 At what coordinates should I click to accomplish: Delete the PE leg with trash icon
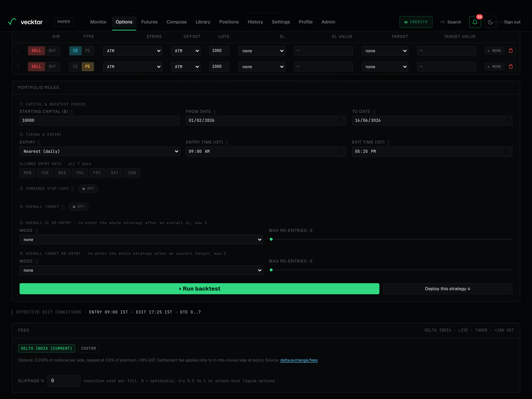pos(510,67)
